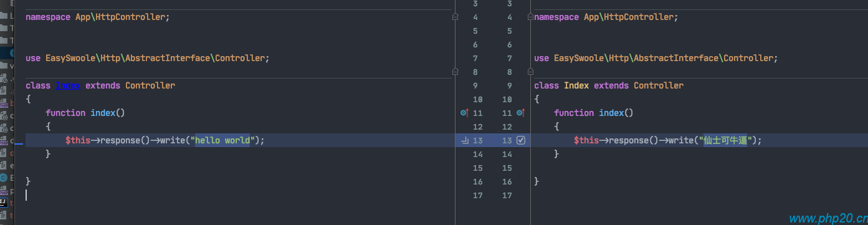Click the changed Chinese string in the right pane
The image size is (868, 225).
click(725, 140)
